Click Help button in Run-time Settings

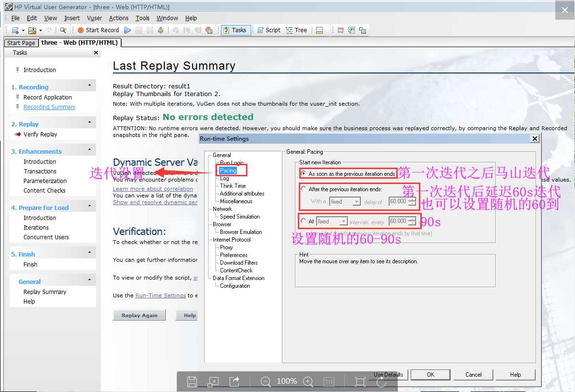coord(515,374)
